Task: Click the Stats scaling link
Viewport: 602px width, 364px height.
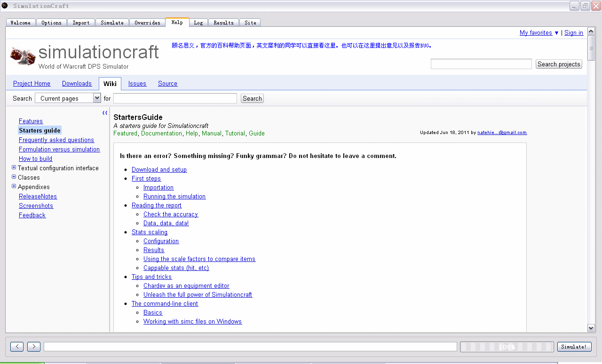Action: tap(150, 232)
